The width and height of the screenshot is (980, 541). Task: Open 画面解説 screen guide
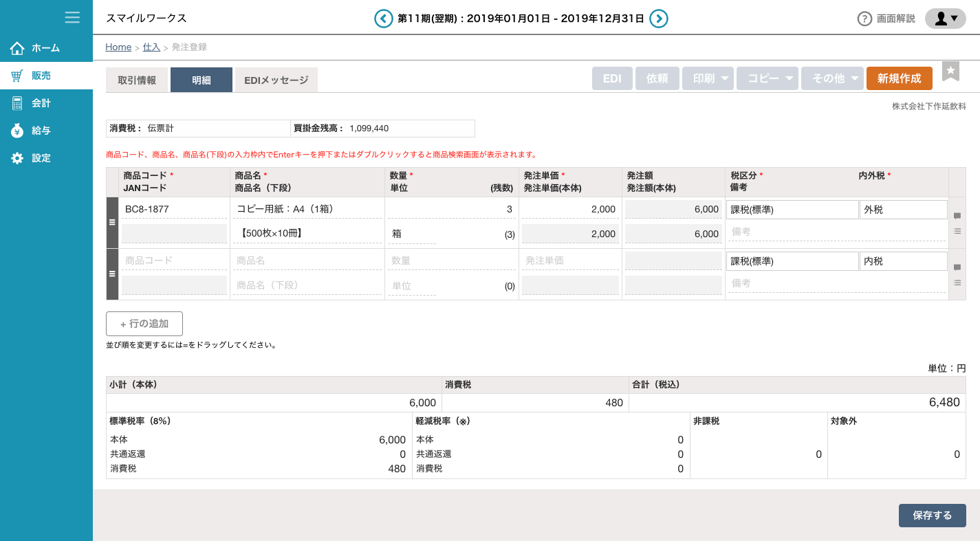point(895,19)
